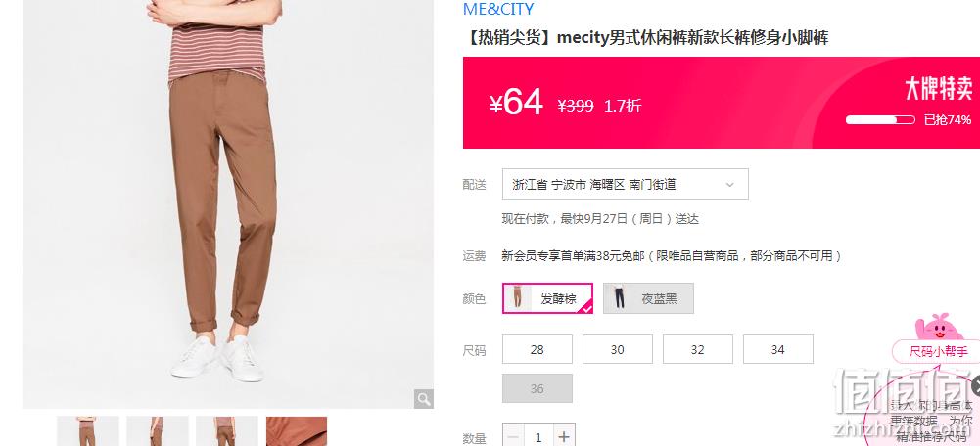The width and height of the screenshot is (980, 446).
Task: Choose size 30
Action: pos(618,350)
